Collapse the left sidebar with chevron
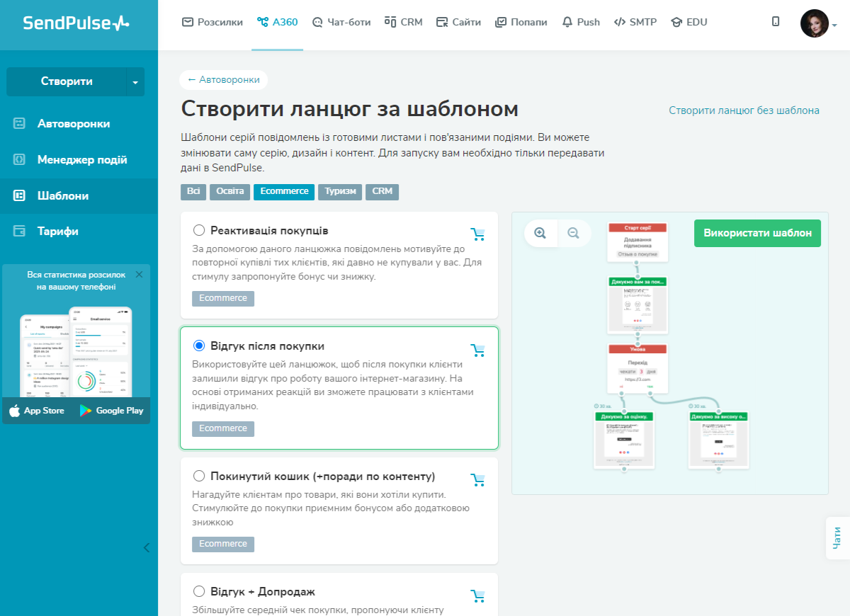Image resolution: width=850 pixels, height=616 pixels. pyautogui.click(x=146, y=547)
